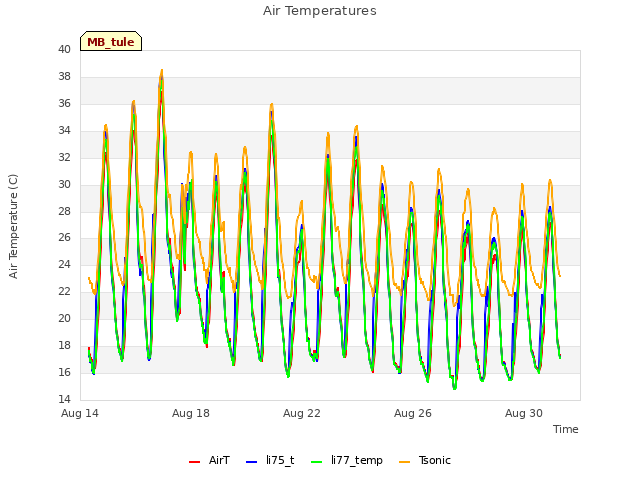640x480 pixels.
Task: Click the 28 y-axis tick label
Action: (64, 211)
